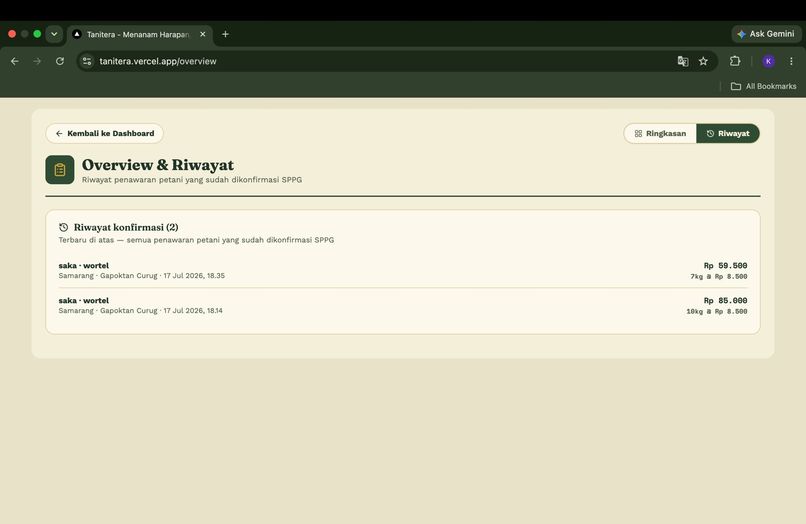Click the address bar URL tanitera.vercel.app/overview
The height and width of the screenshot is (524, 806).
click(x=158, y=61)
